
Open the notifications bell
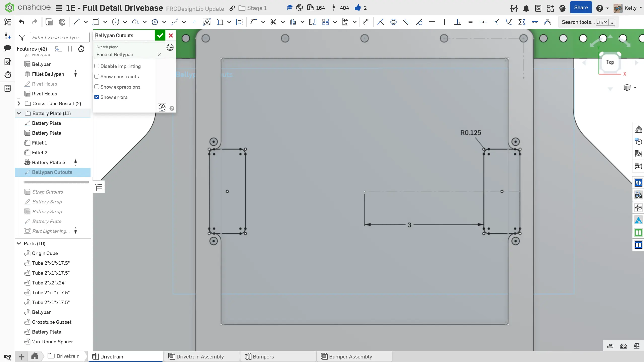[x=526, y=8]
